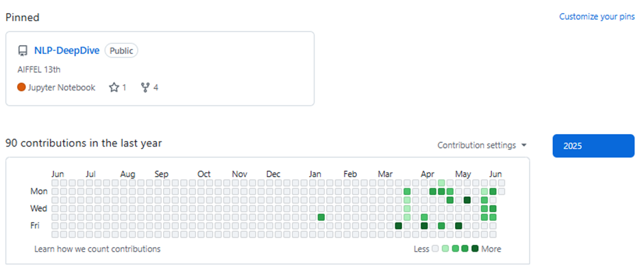Open the NLP-DeepDive repository link
The width and height of the screenshot is (644, 273).
point(67,51)
